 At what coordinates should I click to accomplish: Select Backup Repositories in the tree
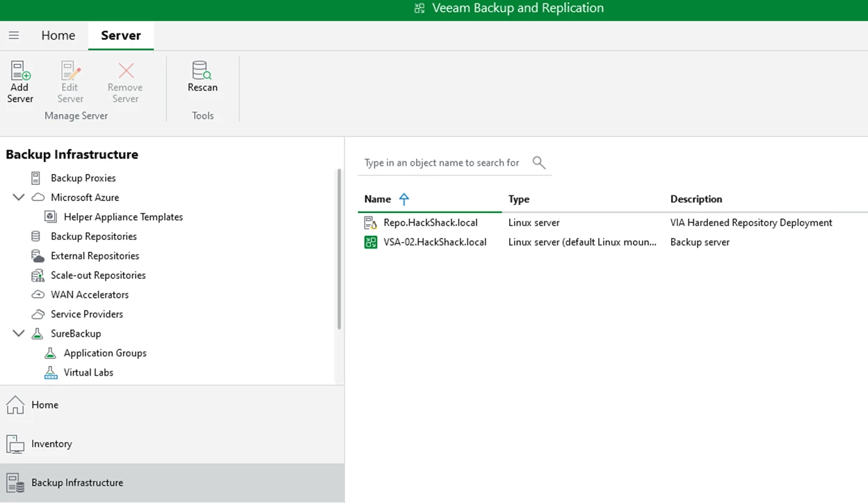(93, 237)
